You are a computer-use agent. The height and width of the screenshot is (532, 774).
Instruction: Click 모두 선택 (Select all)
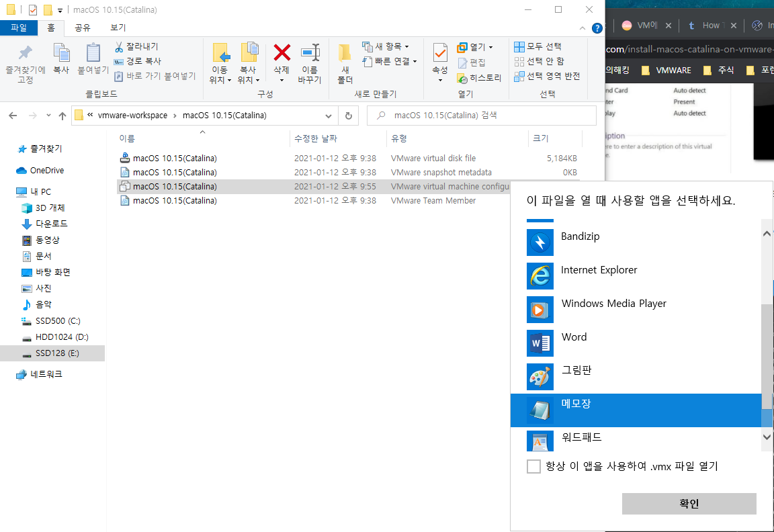click(x=537, y=46)
